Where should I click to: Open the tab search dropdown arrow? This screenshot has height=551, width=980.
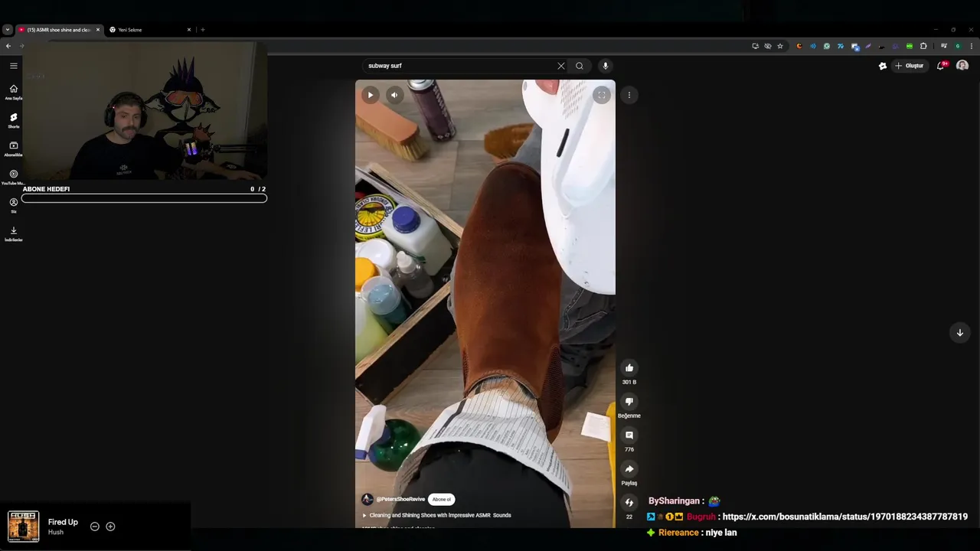7,30
